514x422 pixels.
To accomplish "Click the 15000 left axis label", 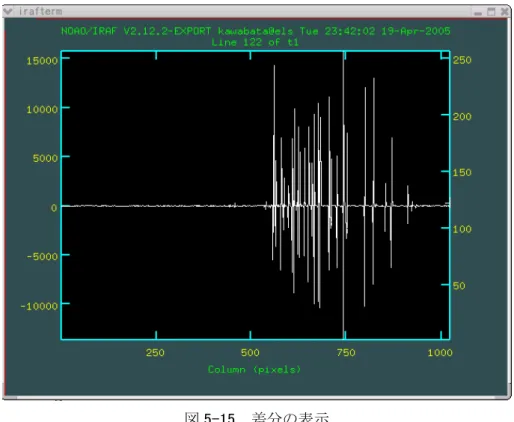I will 42,61.
